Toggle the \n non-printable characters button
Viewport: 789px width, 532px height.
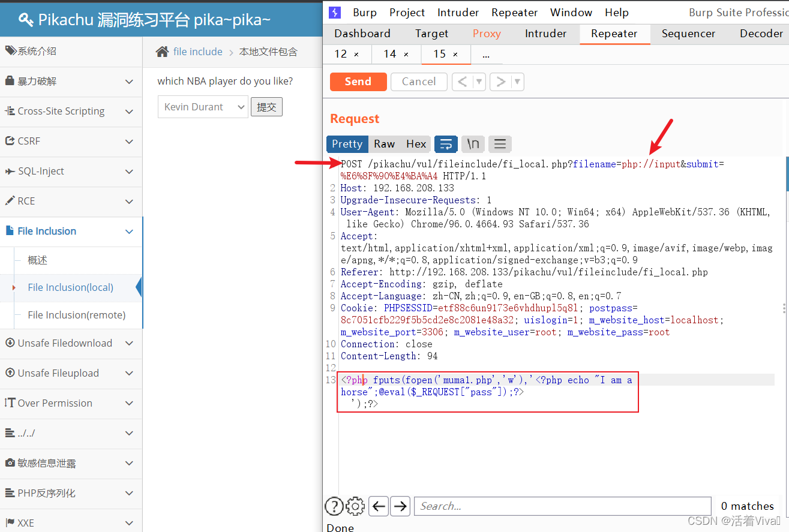473,144
